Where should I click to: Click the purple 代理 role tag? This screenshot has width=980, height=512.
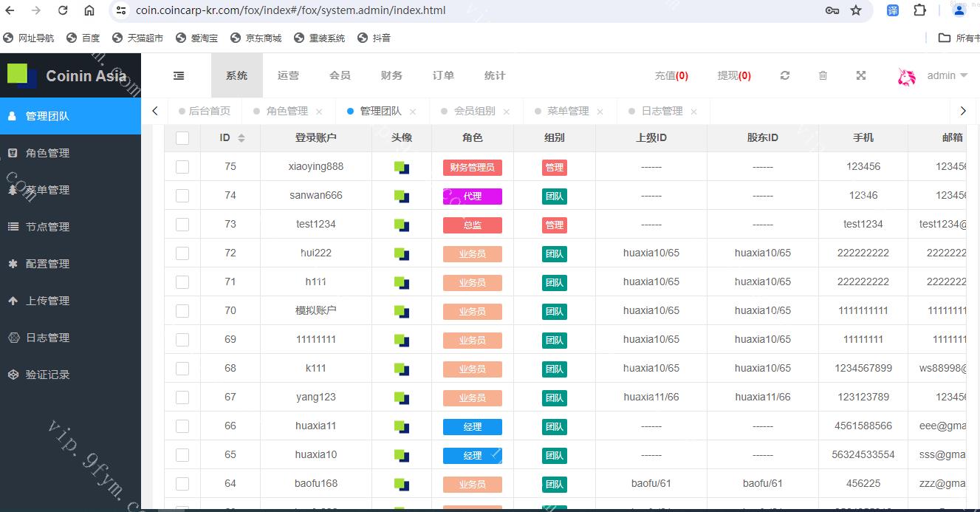pos(472,197)
